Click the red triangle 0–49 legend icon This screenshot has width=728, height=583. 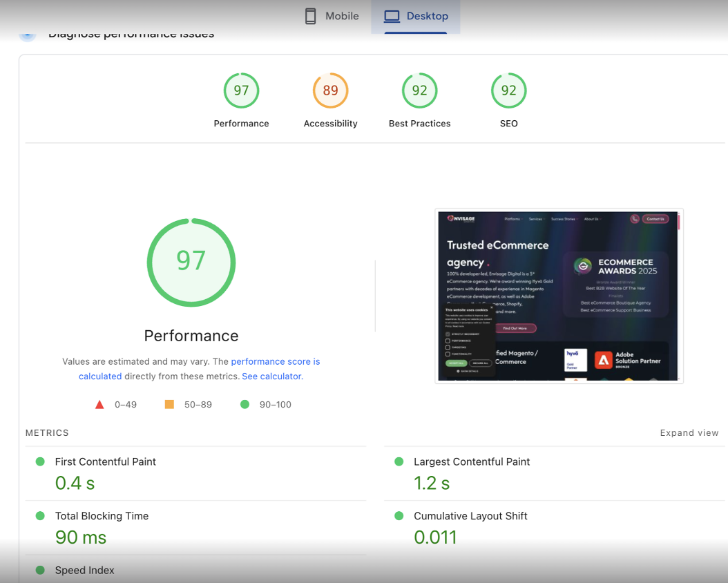point(99,404)
